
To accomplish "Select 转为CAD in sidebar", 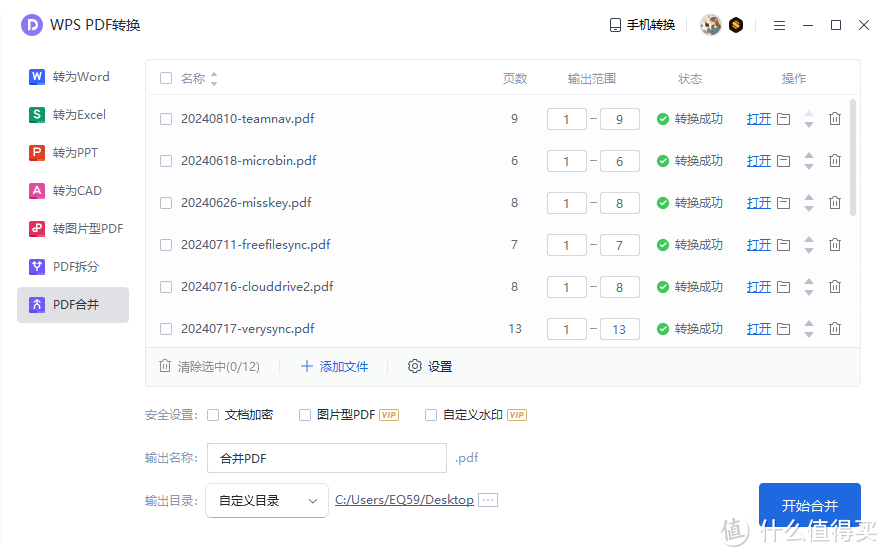I will [73, 191].
